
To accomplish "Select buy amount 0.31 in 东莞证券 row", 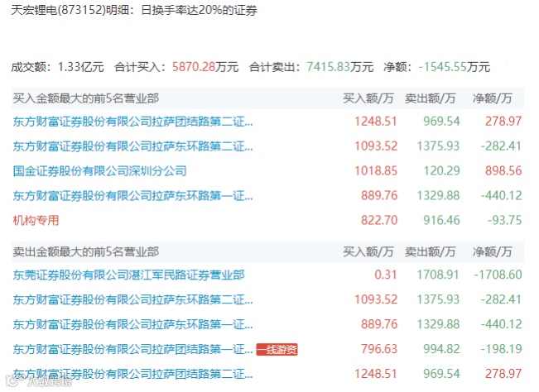I will pos(386,275).
